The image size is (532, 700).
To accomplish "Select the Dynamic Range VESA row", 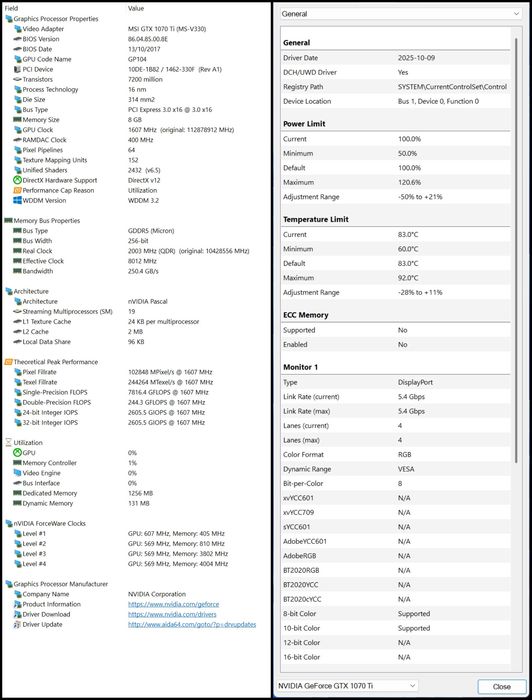I will [396, 469].
